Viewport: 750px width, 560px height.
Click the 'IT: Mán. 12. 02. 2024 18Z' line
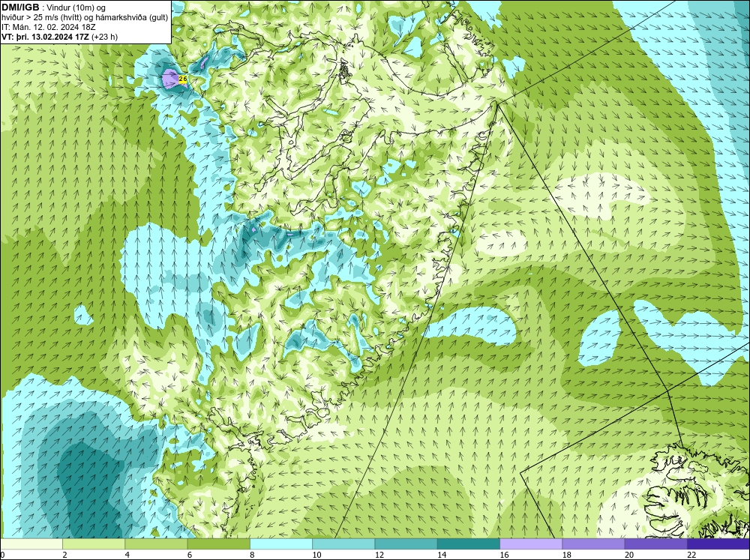(49, 27)
